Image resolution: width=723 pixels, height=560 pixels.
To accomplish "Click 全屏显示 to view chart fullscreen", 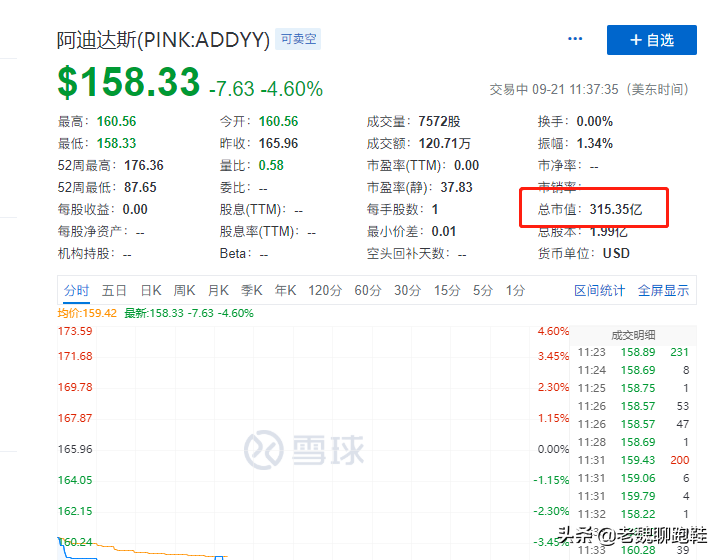I will pyautogui.click(x=663, y=290).
